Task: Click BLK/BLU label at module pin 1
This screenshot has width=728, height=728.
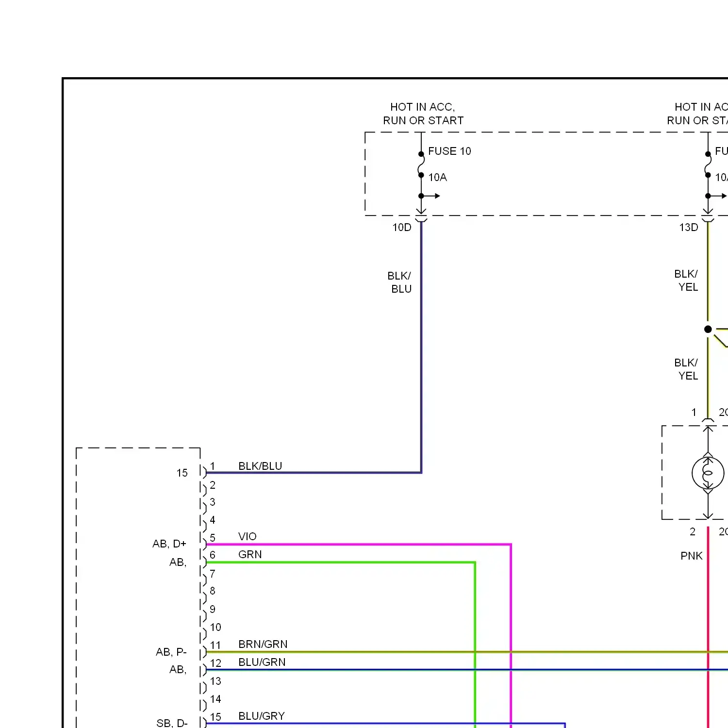Action: coord(260,466)
